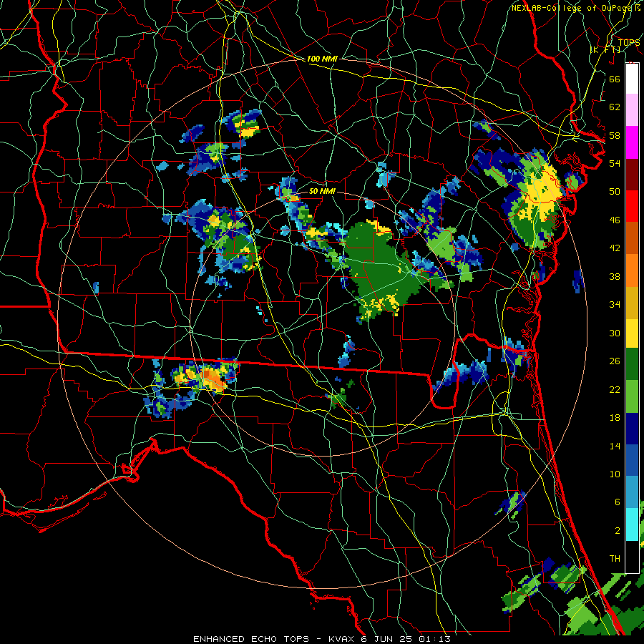Pick the light blue legend swatch

coord(632,492)
